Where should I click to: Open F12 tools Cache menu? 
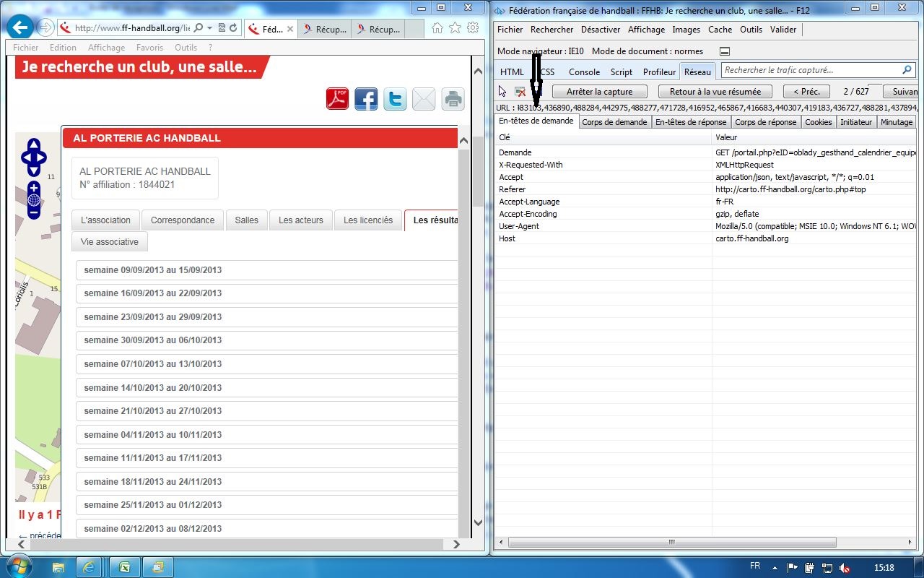click(720, 30)
